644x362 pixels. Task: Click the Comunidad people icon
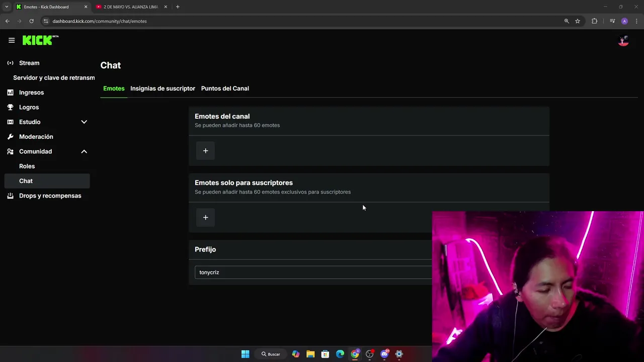(x=10, y=151)
